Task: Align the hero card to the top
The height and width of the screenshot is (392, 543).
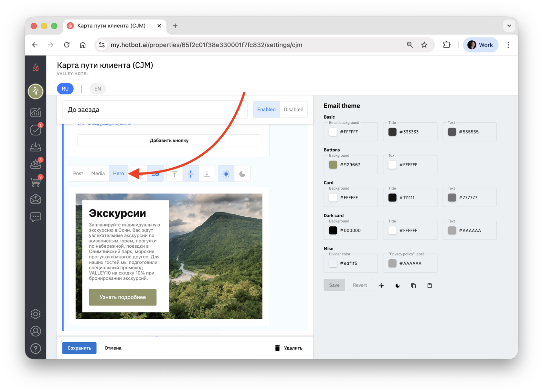Action: pyautogui.click(x=175, y=174)
